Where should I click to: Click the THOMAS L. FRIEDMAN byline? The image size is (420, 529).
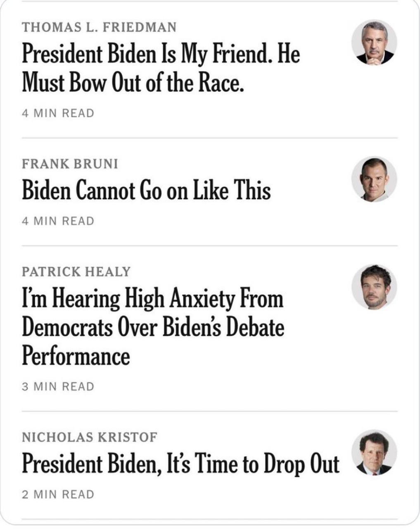coord(99,27)
